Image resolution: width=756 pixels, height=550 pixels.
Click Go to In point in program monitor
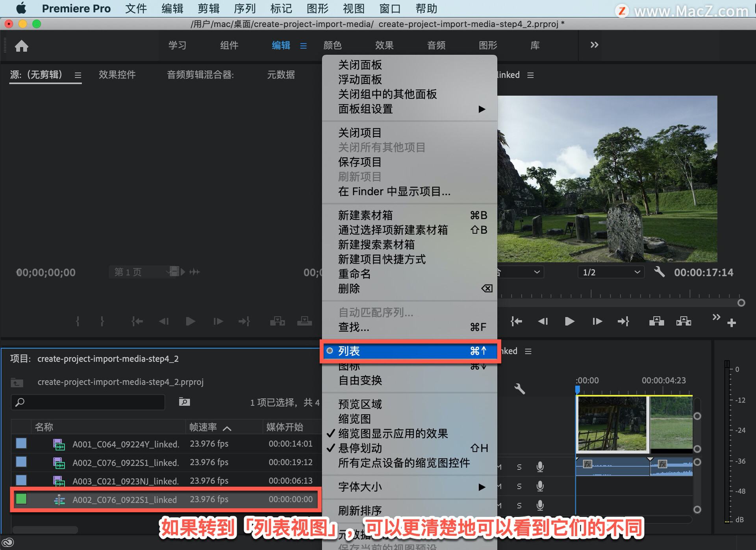(516, 321)
